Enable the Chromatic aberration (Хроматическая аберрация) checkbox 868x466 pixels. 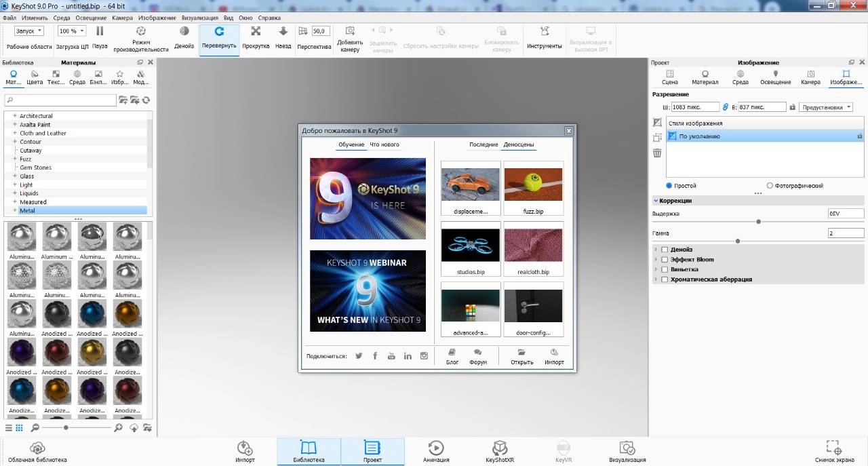click(665, 279)
